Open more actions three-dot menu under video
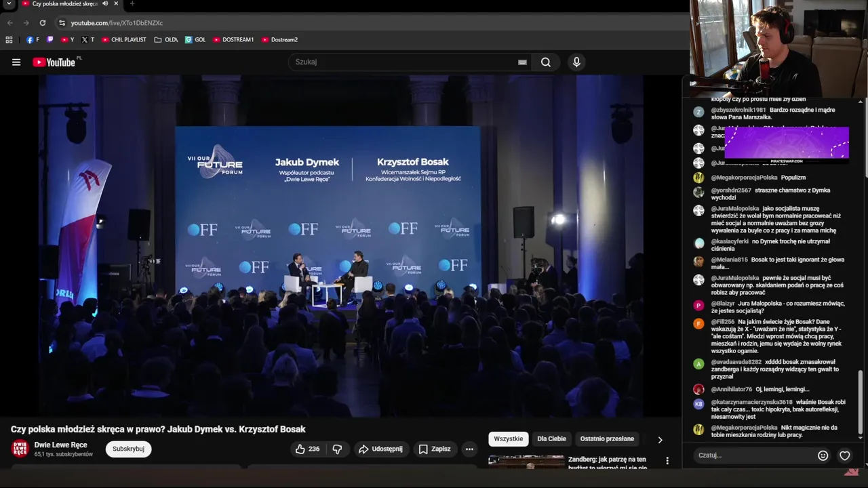The image size is (868, 488). click(x=469, y=449)
